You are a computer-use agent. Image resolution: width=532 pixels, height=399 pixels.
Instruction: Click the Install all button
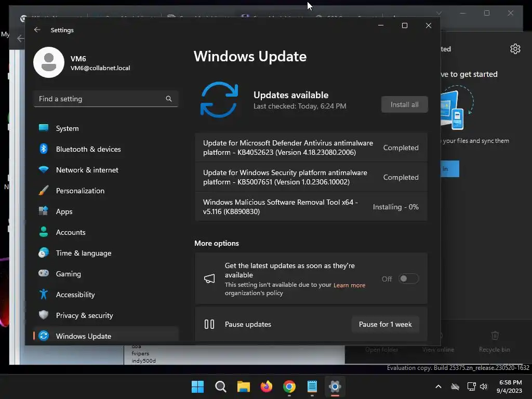click(404, 104)
